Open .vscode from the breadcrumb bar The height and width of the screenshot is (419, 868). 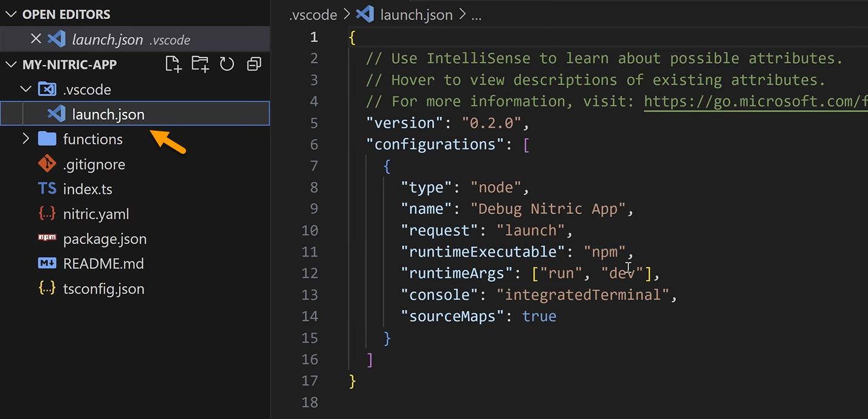[x=312, y=14]
